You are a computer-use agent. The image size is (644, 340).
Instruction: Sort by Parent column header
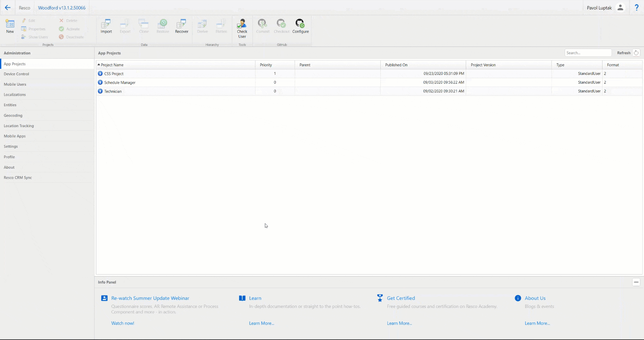[338, 65]
